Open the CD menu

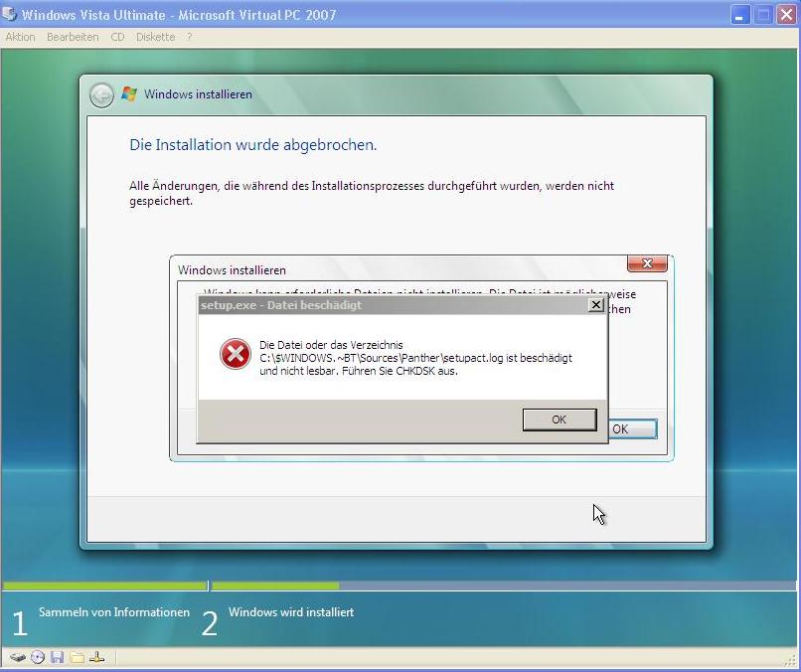[117, 37]
